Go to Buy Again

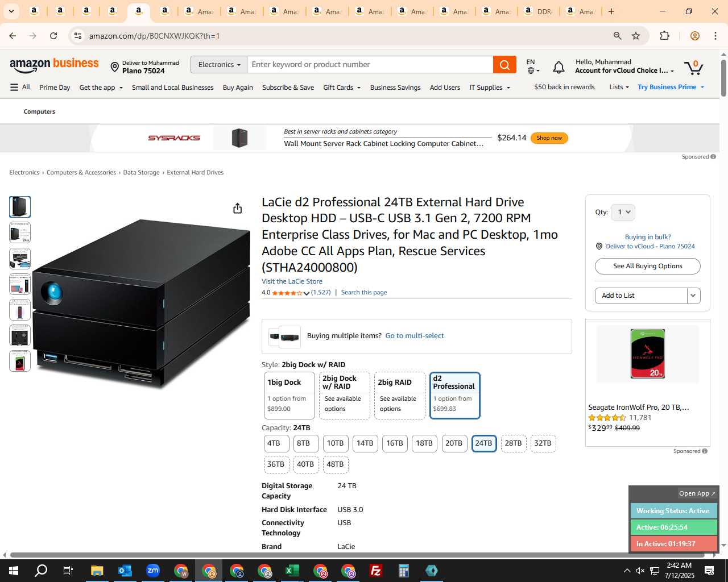click(238, 88)
